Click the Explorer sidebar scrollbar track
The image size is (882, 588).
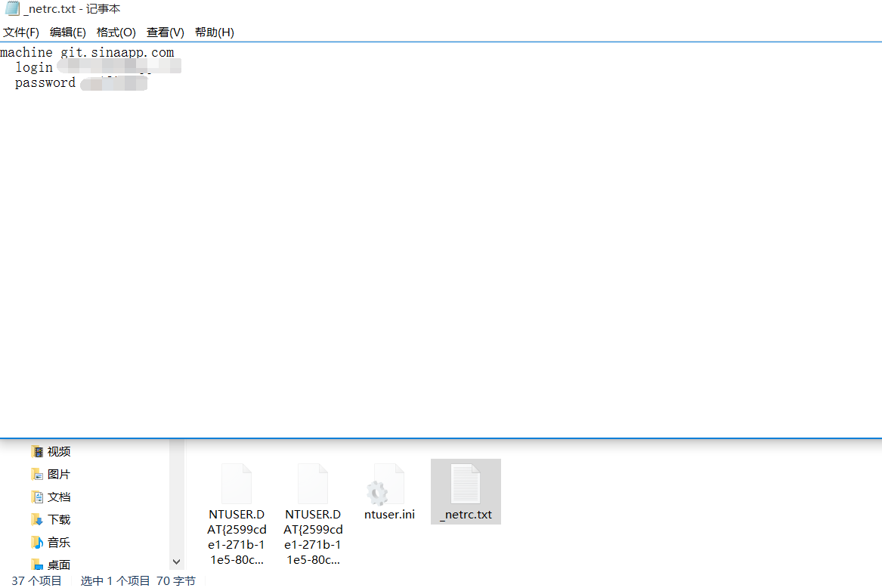point(177,497)
